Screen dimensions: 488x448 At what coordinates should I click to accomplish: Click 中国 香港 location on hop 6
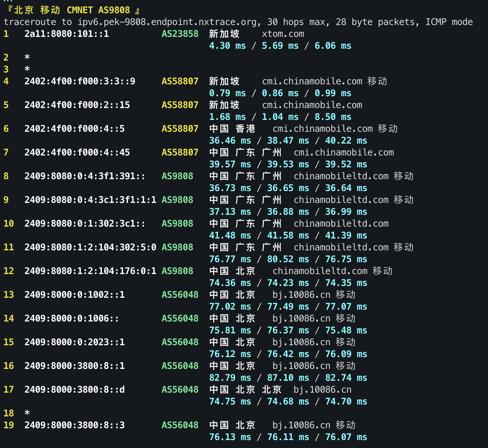coord(232,129)
